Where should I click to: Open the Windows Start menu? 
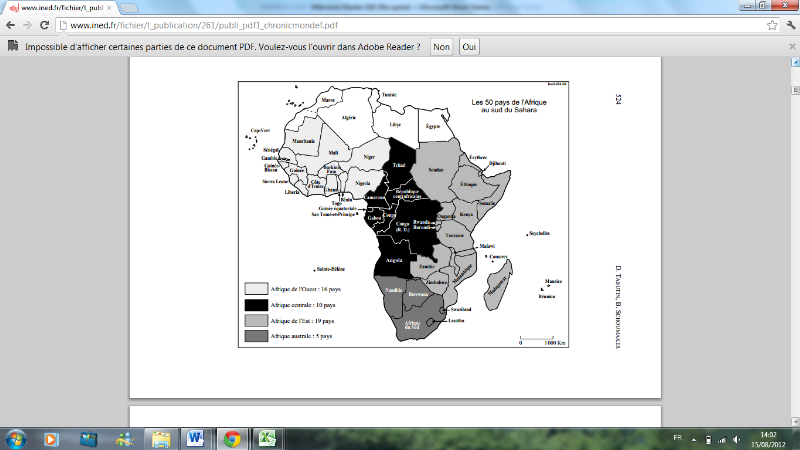tap(17, 438)
